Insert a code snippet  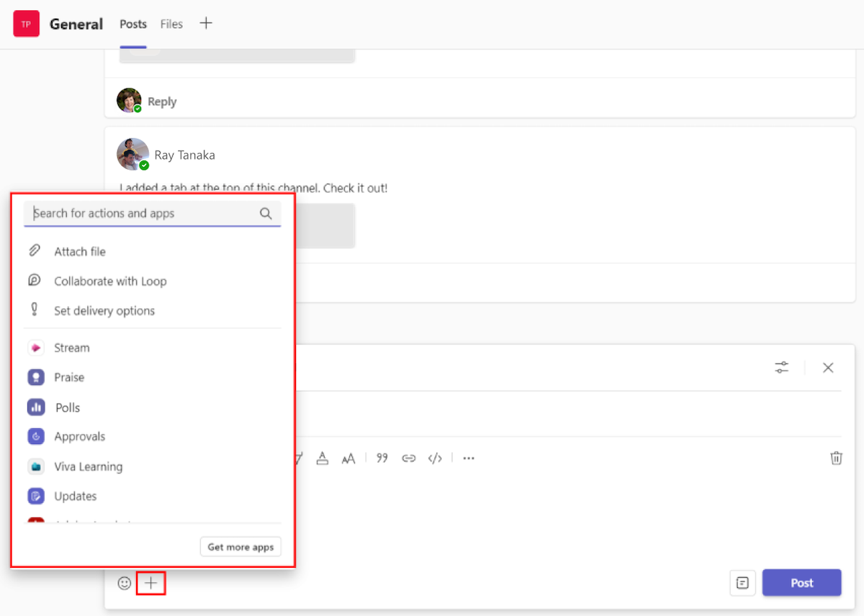click(x=435, y=458)
